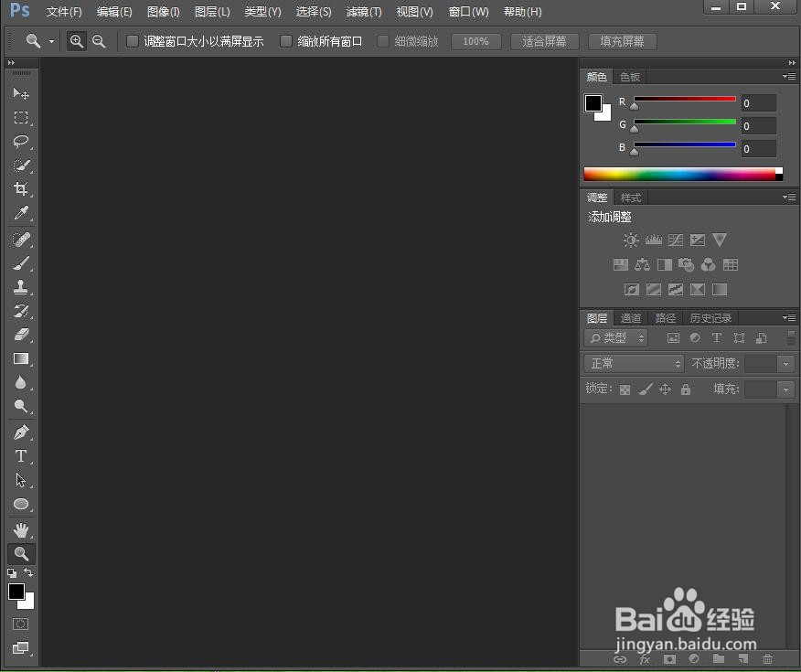Select the Type tool
Image resolution: width=801 pixels, height=672 pixels.
(x=21, y=456)
